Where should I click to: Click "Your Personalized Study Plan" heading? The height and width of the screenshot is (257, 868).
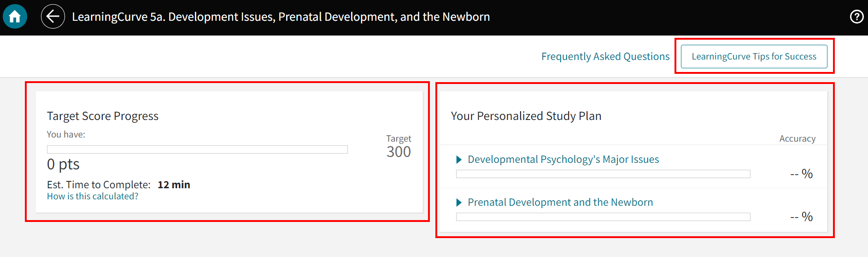tap(526, 116)
